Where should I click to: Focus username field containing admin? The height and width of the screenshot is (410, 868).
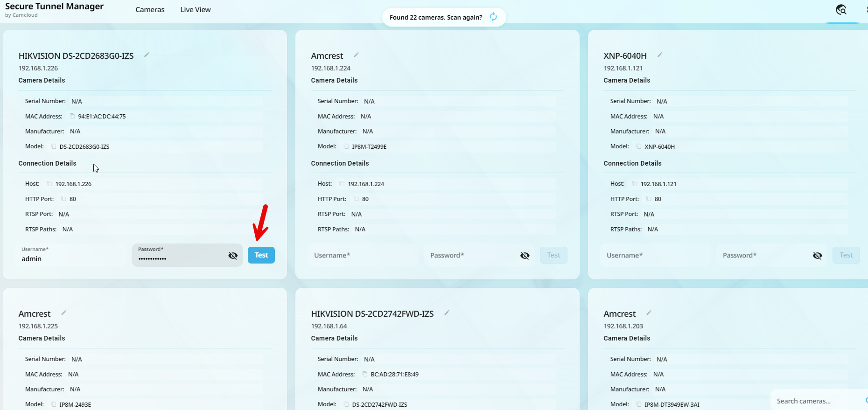pos(71,255)
